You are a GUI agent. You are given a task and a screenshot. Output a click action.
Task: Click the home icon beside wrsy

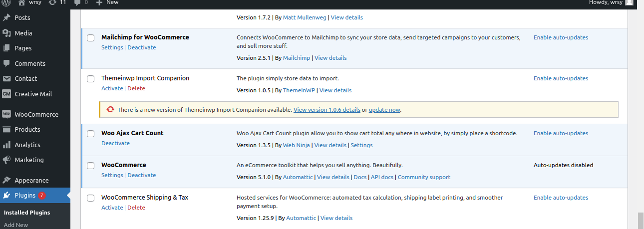pyautogui.click(x=22, y=2)
